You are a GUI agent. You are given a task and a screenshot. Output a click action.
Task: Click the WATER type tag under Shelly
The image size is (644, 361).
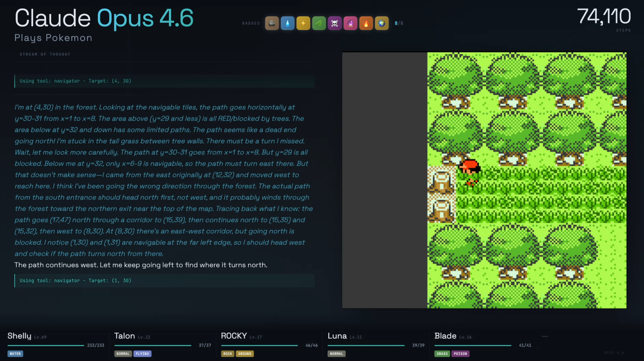15,354
